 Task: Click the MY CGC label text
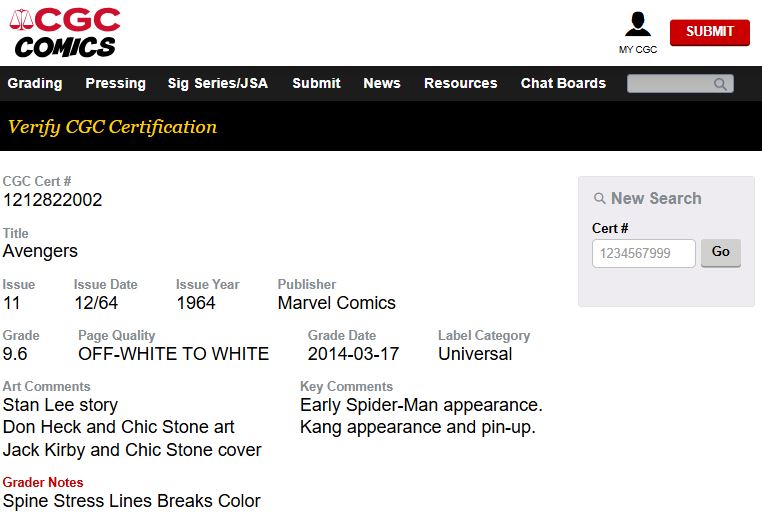pos(638,50)
